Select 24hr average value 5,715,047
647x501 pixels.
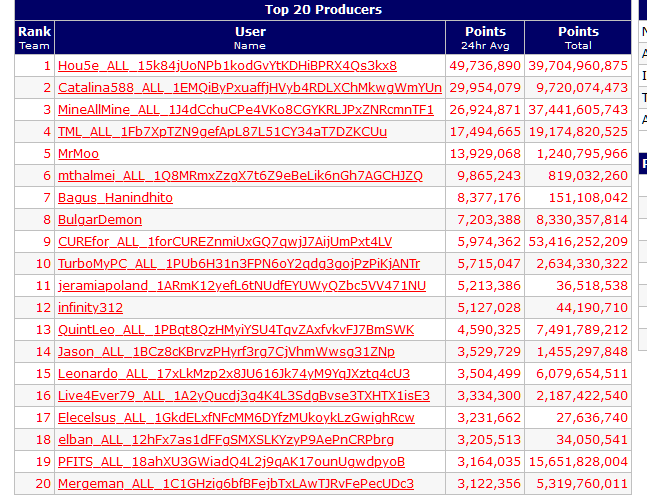(489, 264)
